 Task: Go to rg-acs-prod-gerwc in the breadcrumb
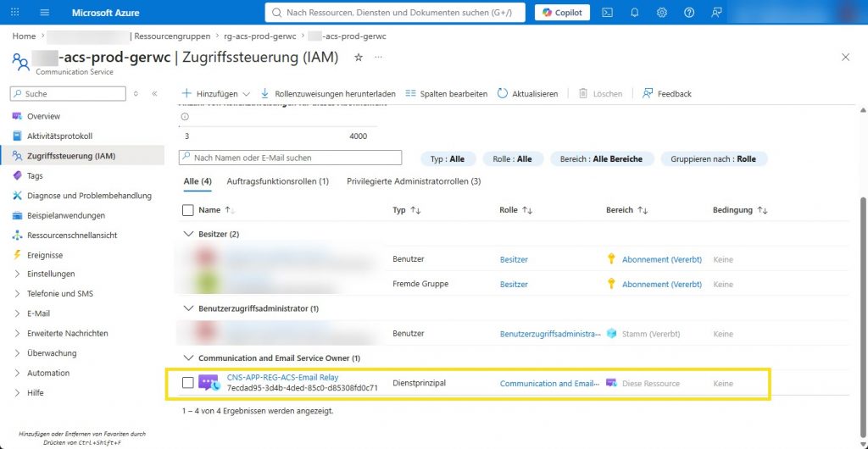261,36
